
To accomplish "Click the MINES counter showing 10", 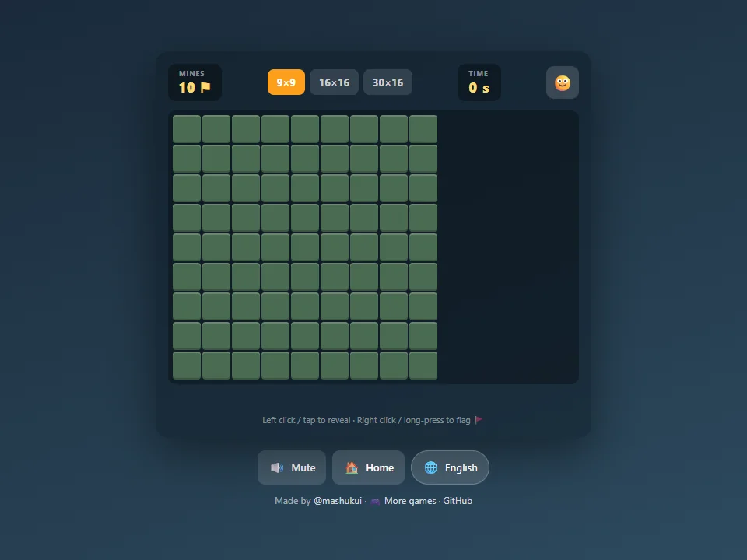I will 195,82.
